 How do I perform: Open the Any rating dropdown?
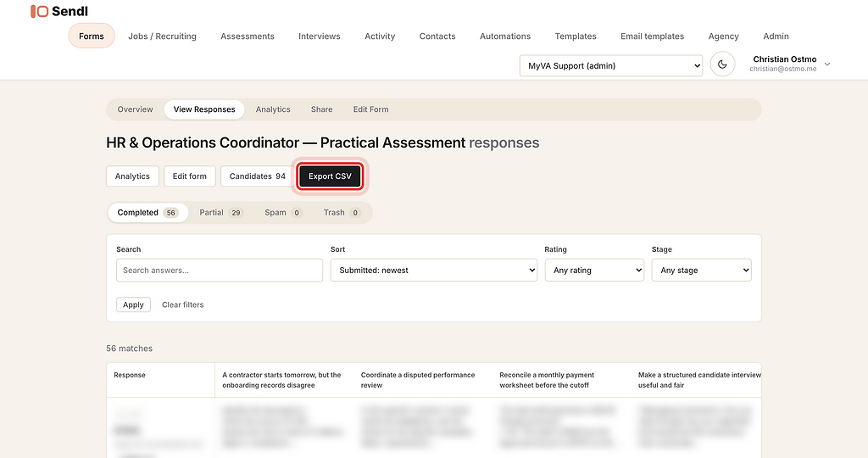coord(594,271)
